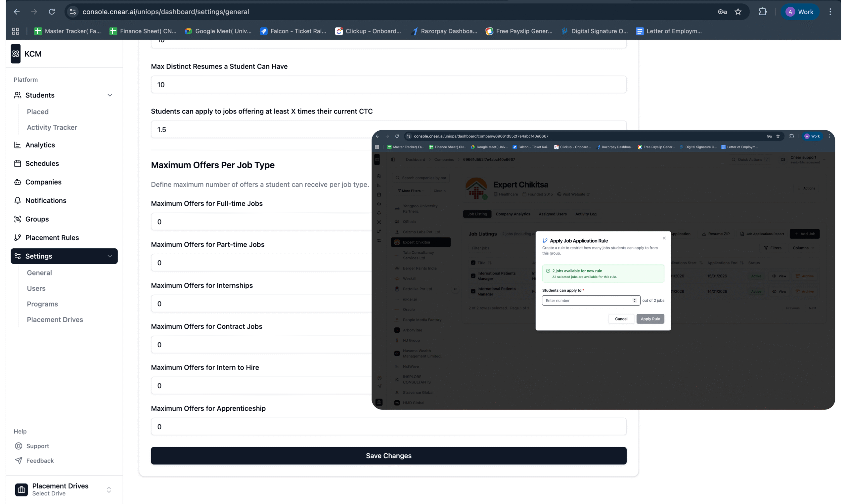
Task: Open Placement Rules branch icon
Action: pos(17,237)
